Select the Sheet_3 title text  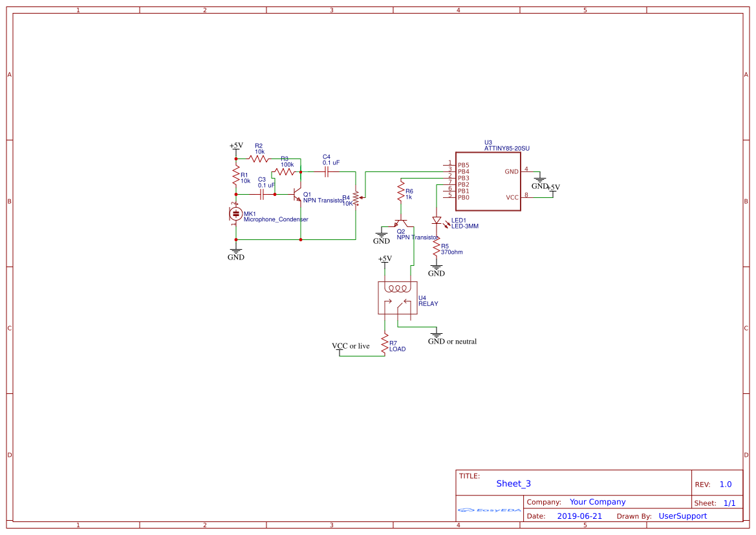[513, 483]
